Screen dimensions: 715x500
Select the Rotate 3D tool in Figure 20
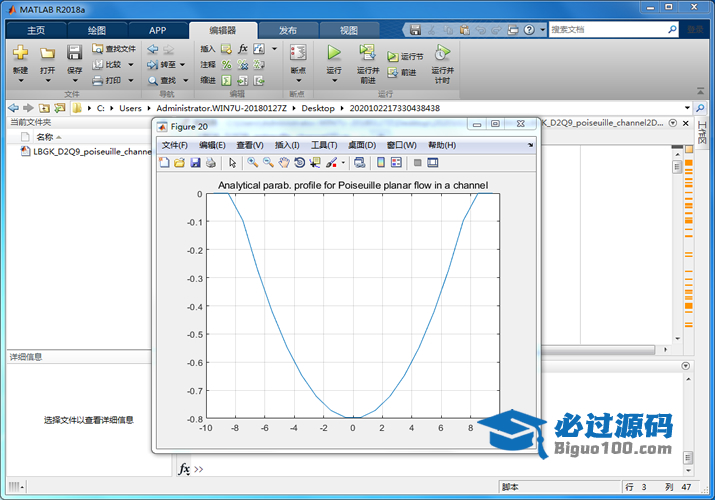click(299, 162)
